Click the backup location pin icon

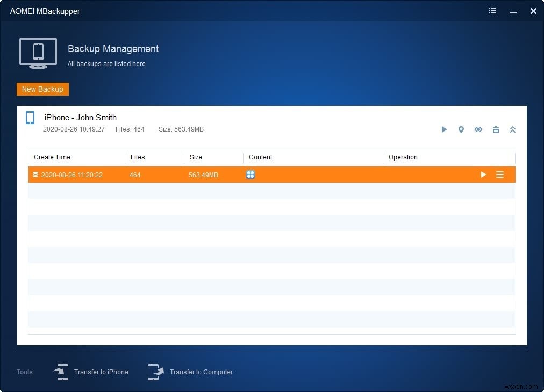[x=461, y=129]
